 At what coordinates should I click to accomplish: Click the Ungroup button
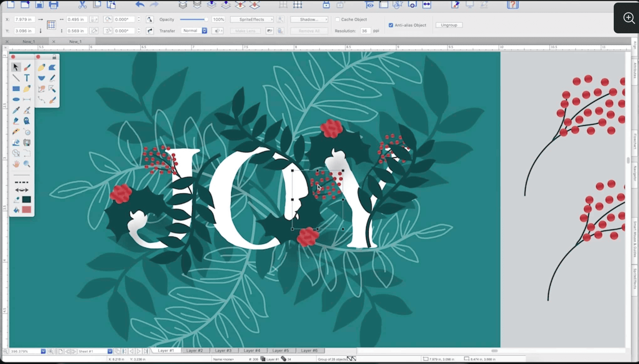pyautogui.click(x=449, y=25)
